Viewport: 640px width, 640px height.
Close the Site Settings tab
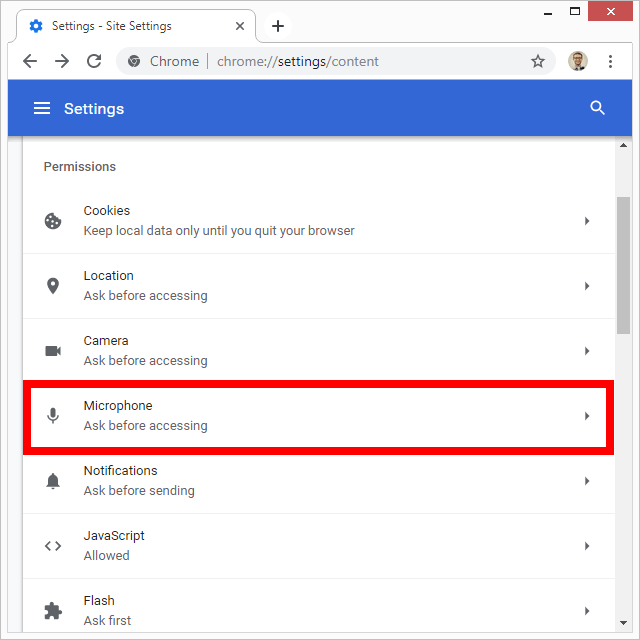240,26
